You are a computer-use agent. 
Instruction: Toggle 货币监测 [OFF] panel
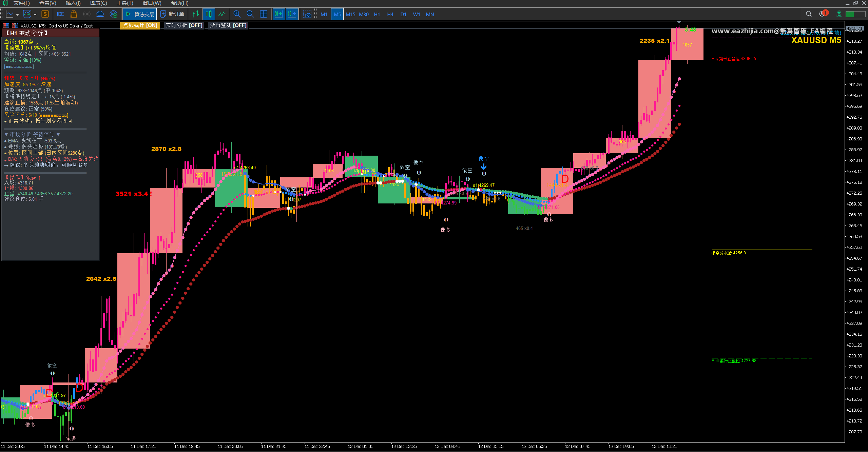point(228,25)
